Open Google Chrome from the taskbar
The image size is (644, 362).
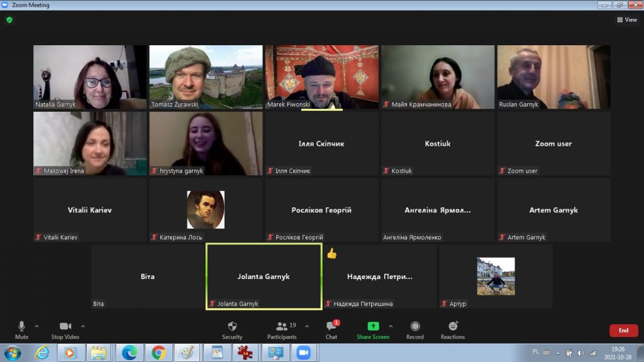[158, 353]
